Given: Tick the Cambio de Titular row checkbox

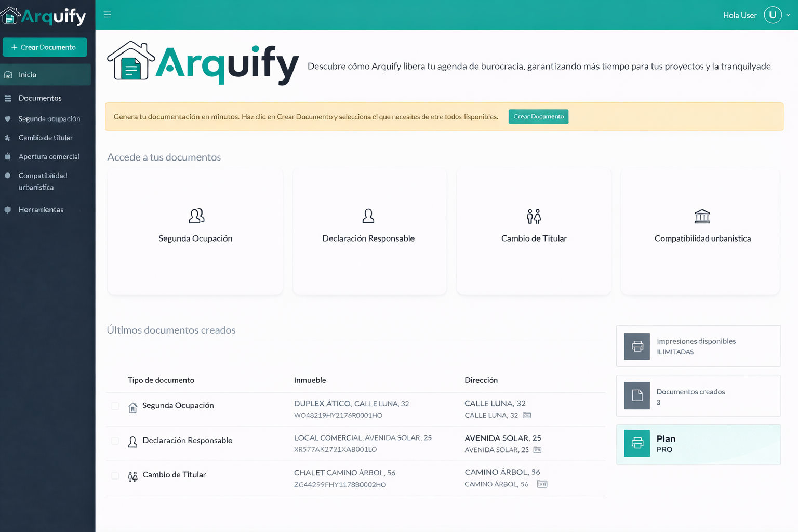Looking at the screenshot, I should (115, 475).
